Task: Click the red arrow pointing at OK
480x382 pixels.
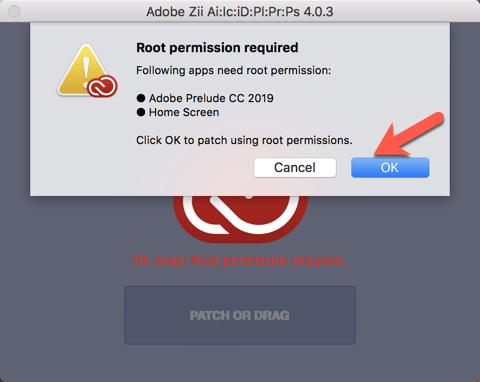Action: tap(408, 135)
